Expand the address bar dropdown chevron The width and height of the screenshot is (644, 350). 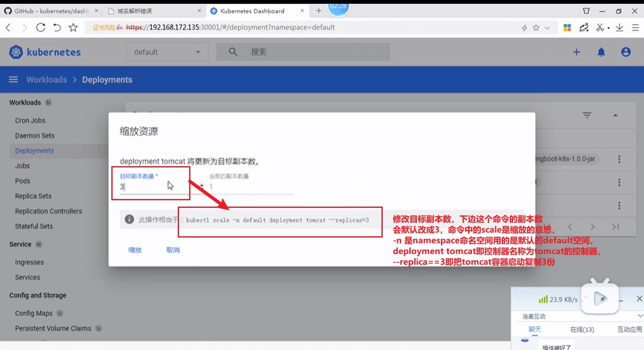click(547, 28)
